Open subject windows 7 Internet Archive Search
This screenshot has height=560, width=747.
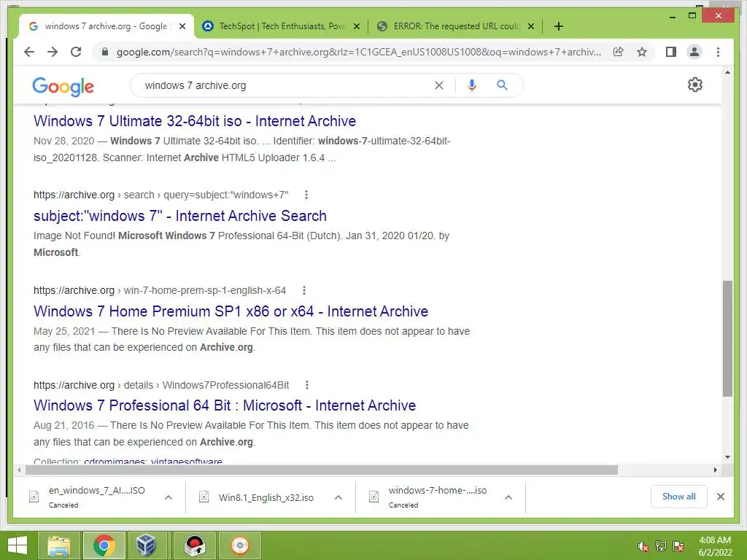click(179, 216)
